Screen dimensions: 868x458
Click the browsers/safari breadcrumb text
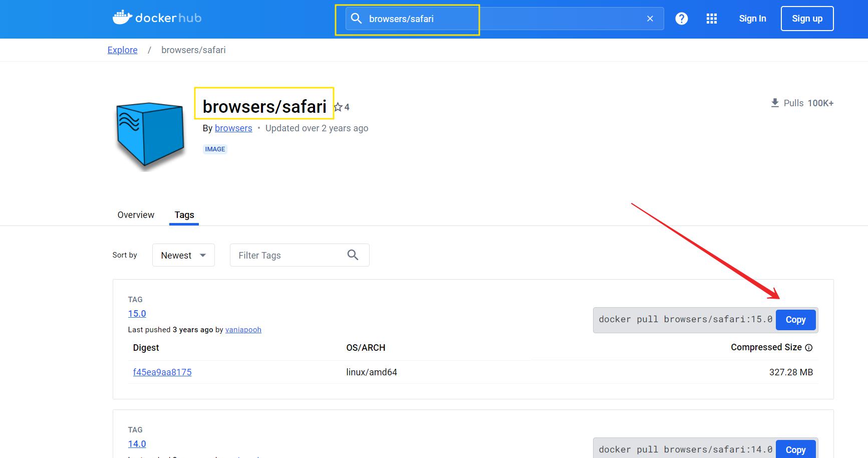coord(193,50)
